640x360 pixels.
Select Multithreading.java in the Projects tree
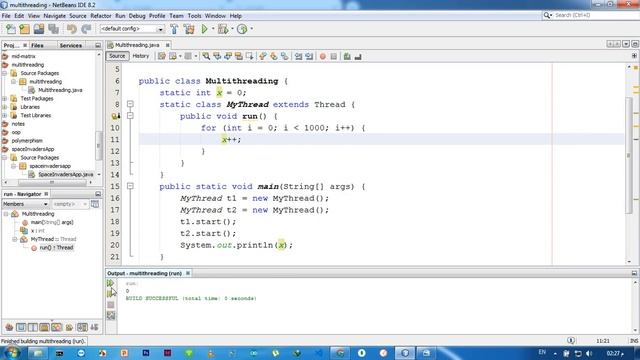point(60,90)
